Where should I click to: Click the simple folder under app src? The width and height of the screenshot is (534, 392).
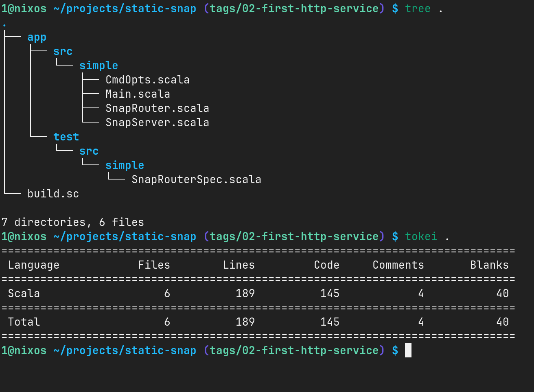click(x=98, y=66)
